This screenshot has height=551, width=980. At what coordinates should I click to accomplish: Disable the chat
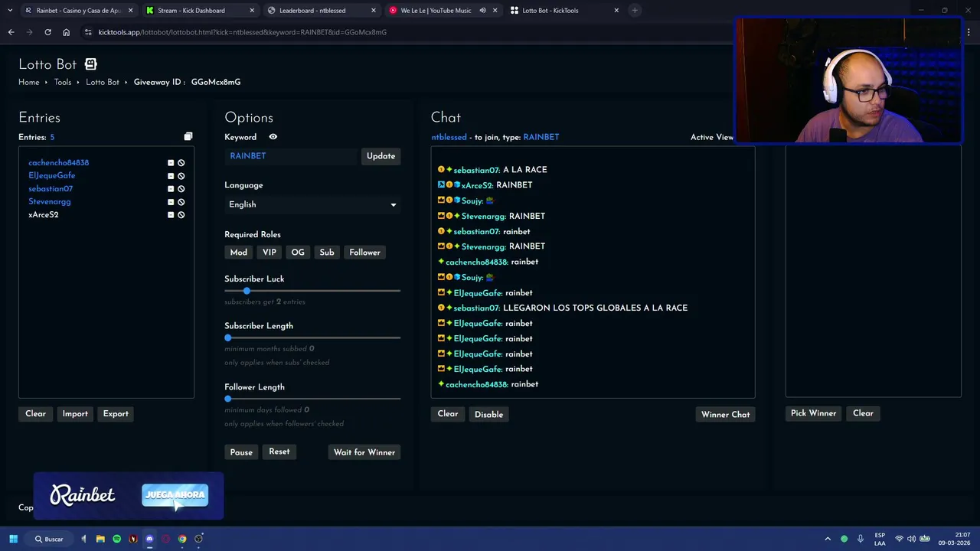[x=488, y=415]
